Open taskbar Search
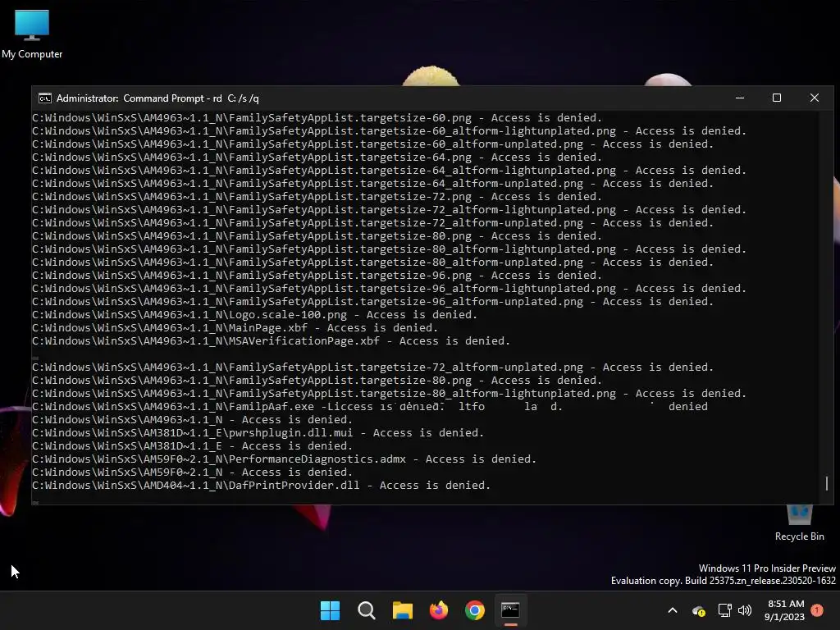 (x=367, y=610)
